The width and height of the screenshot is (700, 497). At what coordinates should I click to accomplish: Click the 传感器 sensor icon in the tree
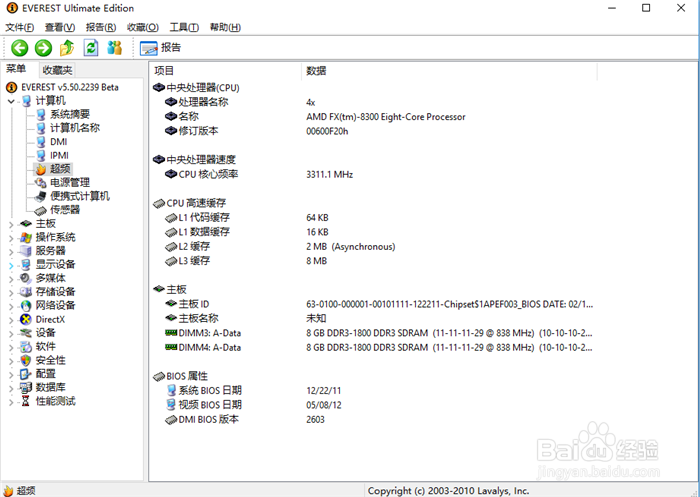(41, 210)
